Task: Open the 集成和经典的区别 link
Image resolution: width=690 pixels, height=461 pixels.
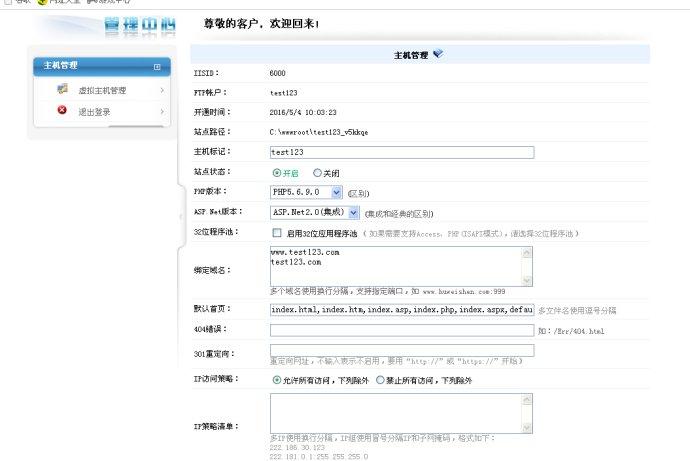Action: (399, 214)
